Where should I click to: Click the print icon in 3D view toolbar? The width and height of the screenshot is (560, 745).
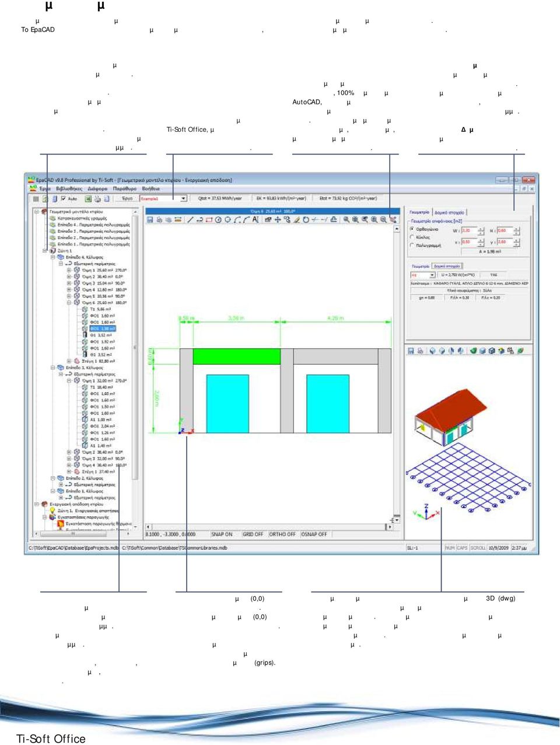coord(420,351)
